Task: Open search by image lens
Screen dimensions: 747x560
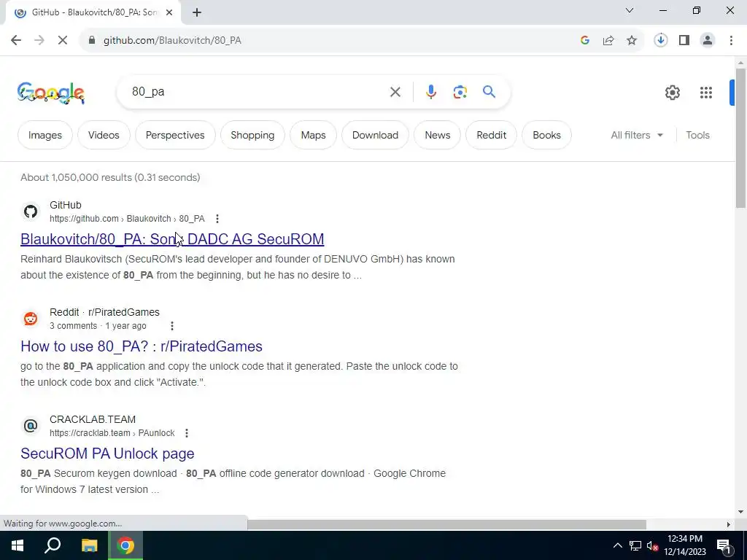Action: (x=460, y=92)
